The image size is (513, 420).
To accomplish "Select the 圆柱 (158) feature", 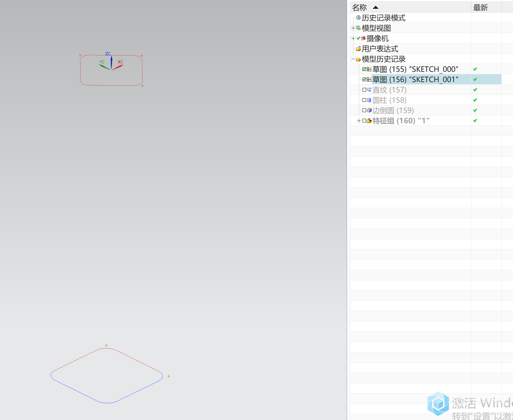I will pyautogui.click(x=389, y=100).
